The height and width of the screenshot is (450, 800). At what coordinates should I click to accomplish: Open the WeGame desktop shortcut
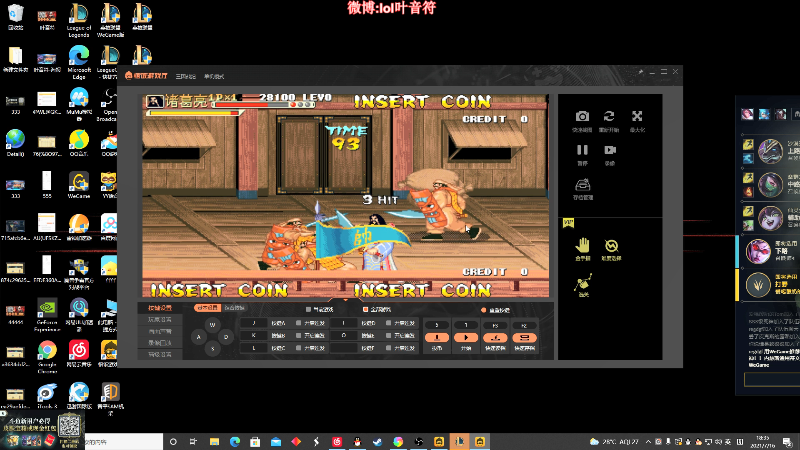click(79, 185)
